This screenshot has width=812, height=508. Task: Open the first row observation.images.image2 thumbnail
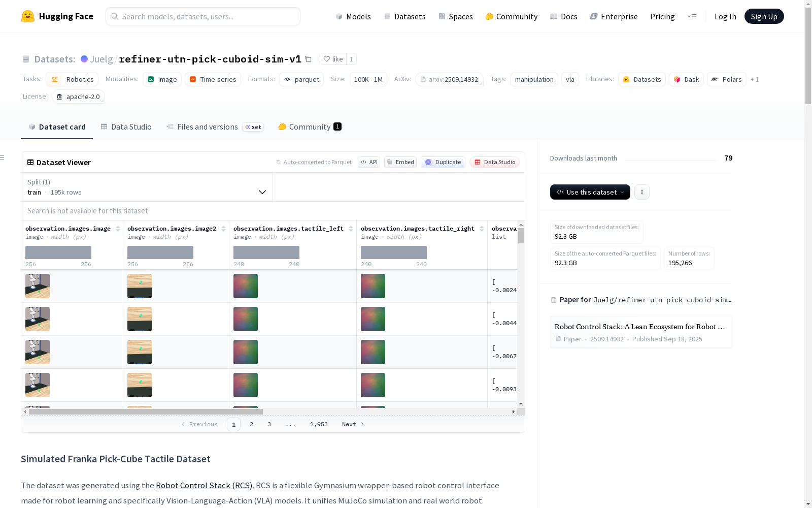(140, 286)
